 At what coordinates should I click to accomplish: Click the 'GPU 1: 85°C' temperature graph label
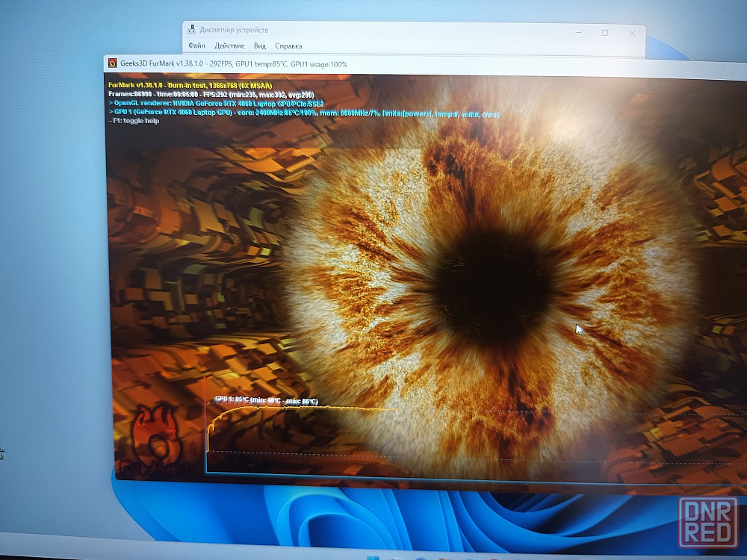tap(267, 400)
